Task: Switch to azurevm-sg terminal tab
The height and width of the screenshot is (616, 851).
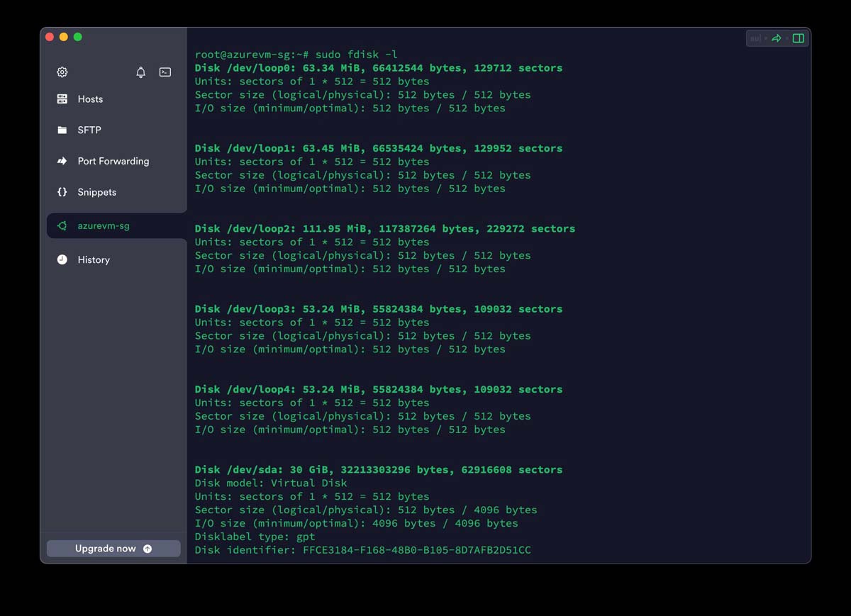Action: click(117, 226)
